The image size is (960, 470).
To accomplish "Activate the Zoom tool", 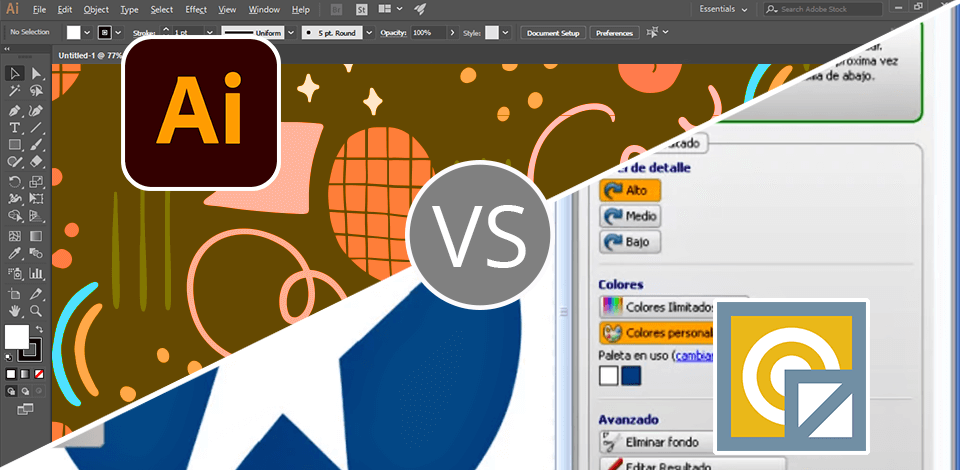I will [36, 310].
